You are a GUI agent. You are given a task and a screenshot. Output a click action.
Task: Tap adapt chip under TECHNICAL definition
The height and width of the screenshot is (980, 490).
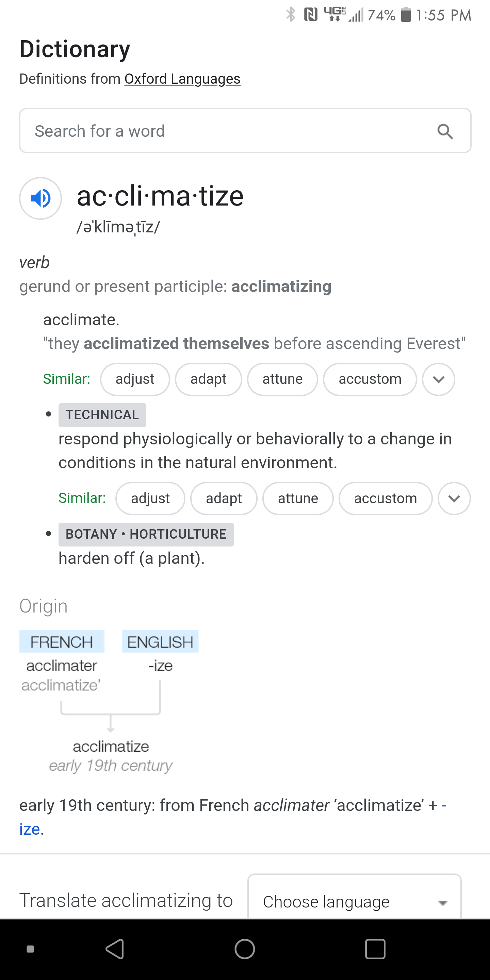coord(224,499)
